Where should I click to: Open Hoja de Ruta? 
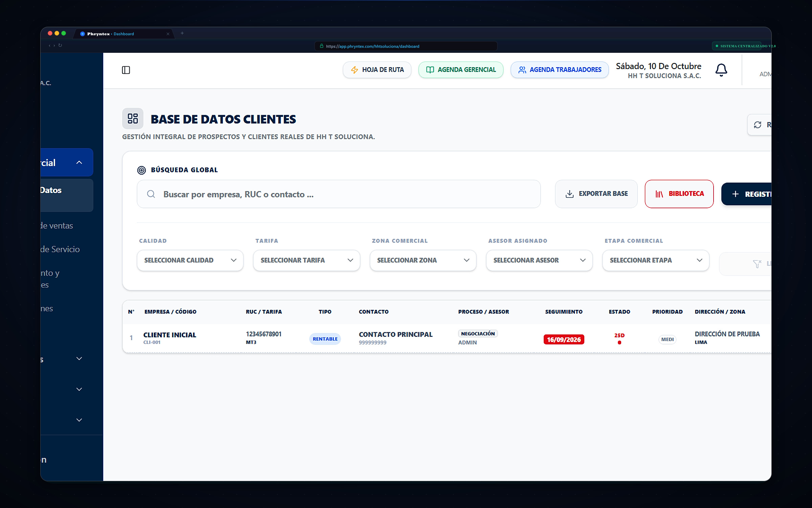point(377,70)
